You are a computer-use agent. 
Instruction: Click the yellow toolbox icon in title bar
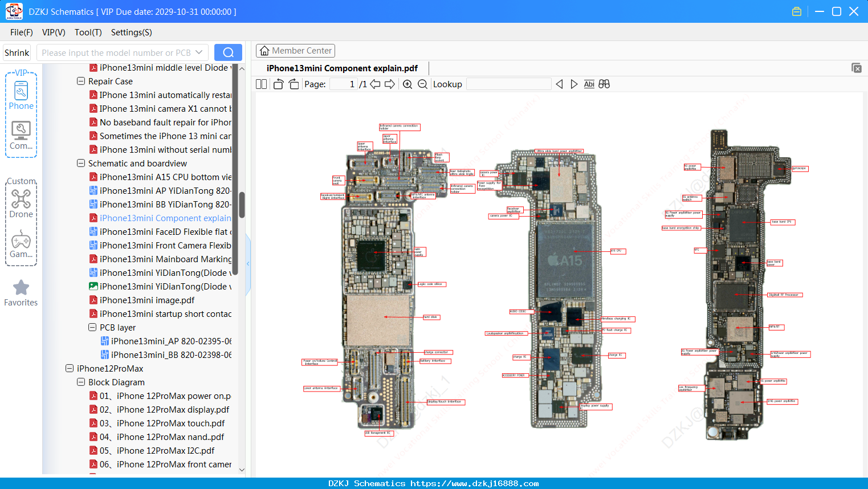coord(797,11)
